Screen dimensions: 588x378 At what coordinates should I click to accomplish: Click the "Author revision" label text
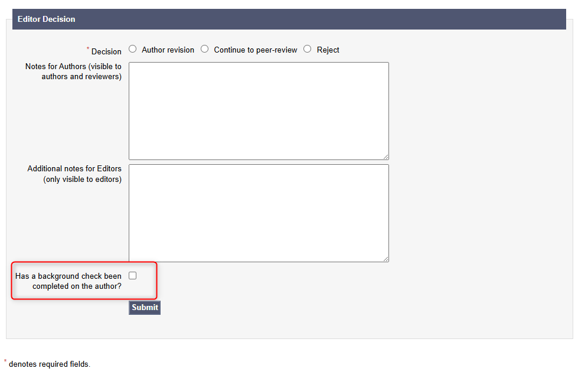(168, 50)
